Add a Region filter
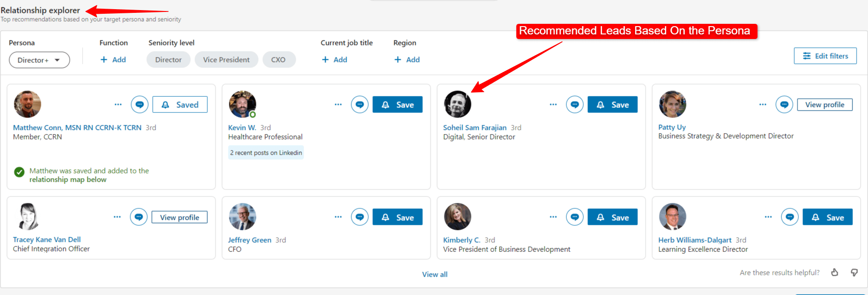This screenshot has width=868, height=295. pyautogui.click(x=407, y=60)
